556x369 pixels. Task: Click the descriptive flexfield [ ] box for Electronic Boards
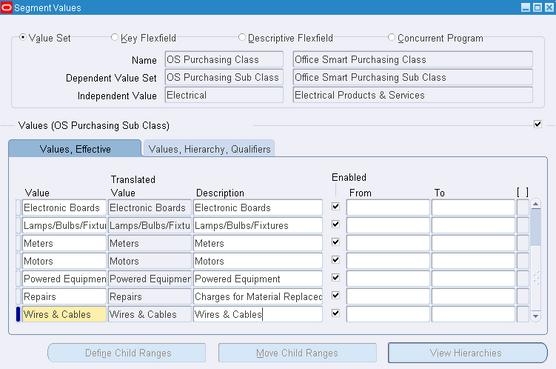(523, 208)
